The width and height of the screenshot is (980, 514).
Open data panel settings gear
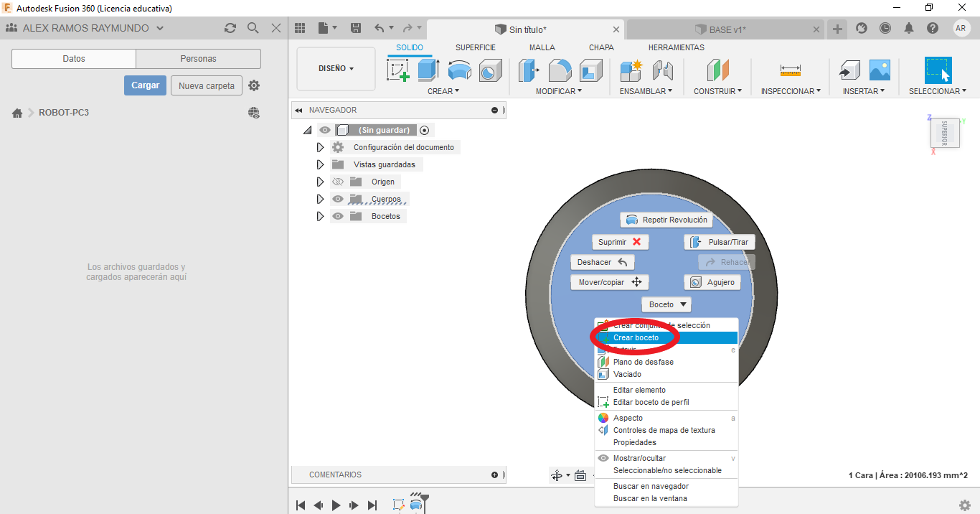click(254, 85)
